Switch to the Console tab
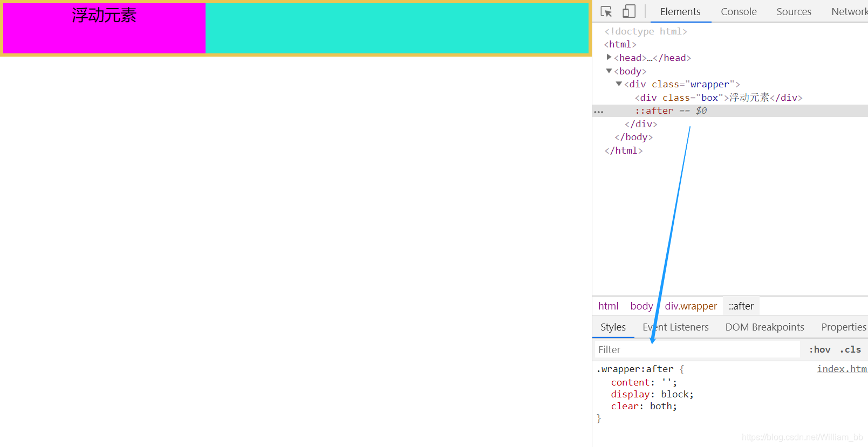The image size is (868, 447). [739, 11]
